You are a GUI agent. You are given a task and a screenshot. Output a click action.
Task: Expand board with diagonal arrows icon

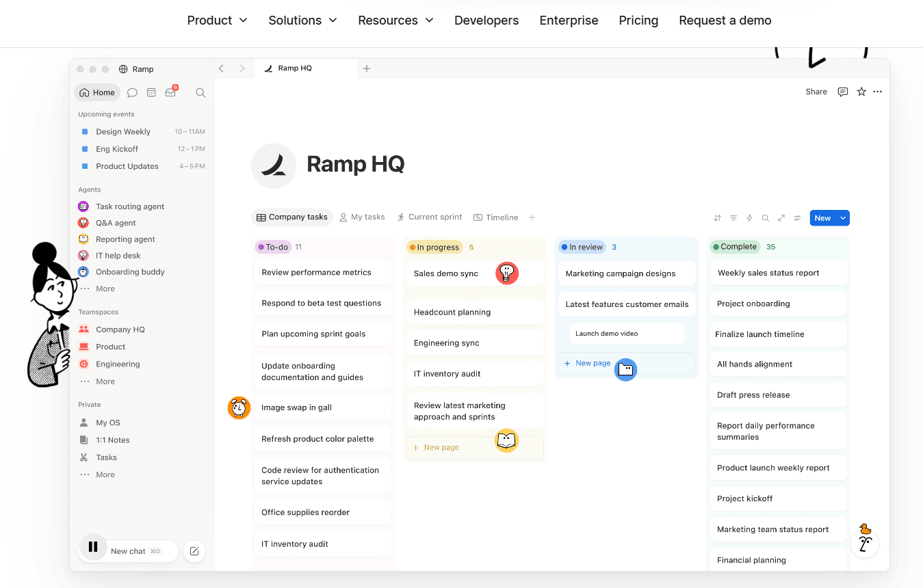[x=781, y=218]
